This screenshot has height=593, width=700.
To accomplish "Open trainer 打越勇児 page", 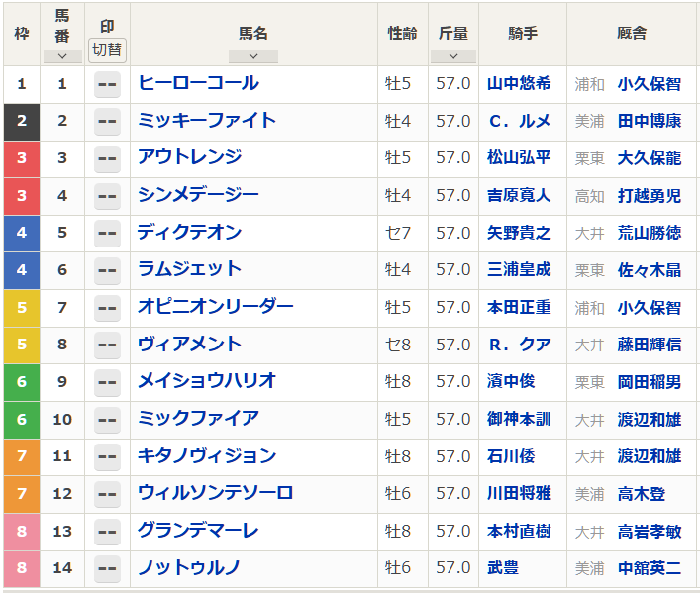I will click(x=650, y=196).
